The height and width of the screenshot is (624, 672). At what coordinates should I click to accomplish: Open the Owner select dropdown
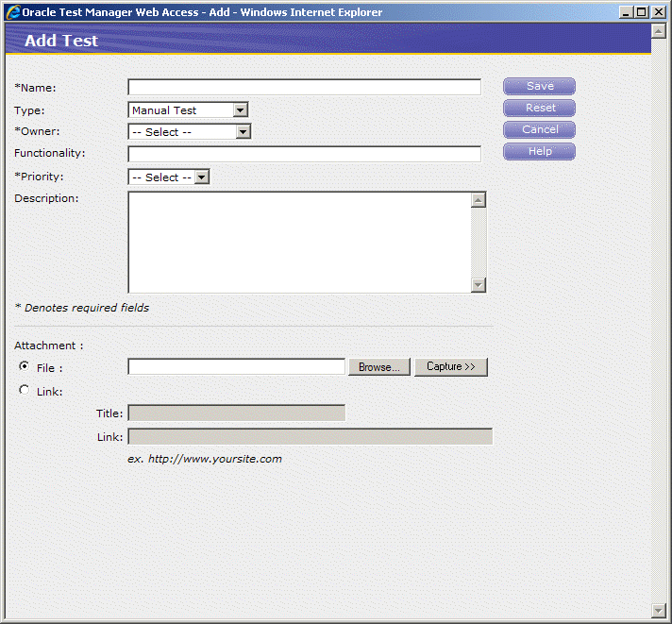(190, 131)
